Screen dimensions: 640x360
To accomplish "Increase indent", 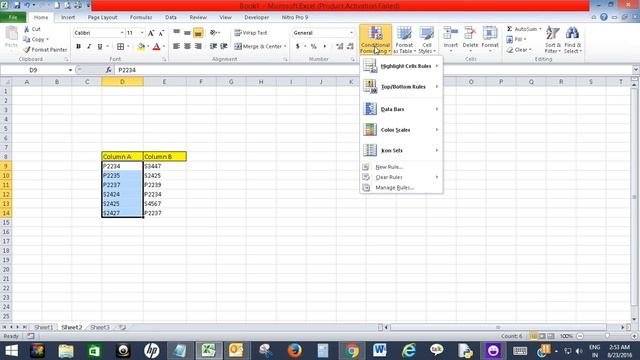I will (224, 47).
